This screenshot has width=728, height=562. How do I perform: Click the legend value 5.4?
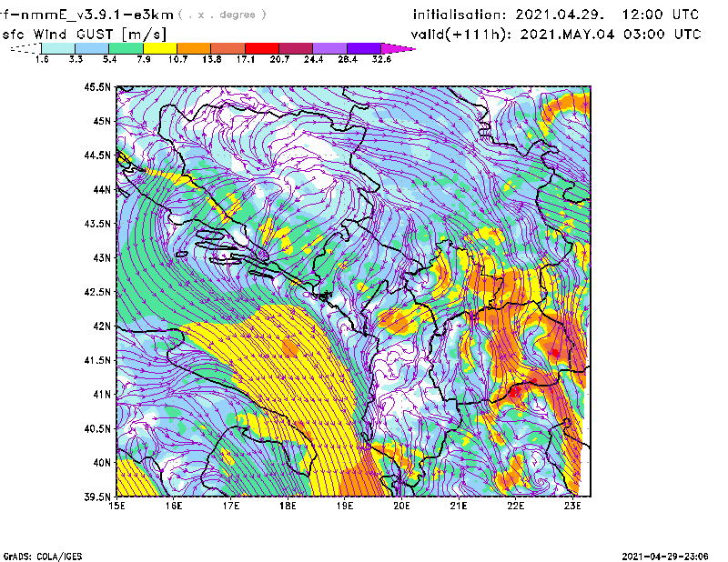point(109,59)
